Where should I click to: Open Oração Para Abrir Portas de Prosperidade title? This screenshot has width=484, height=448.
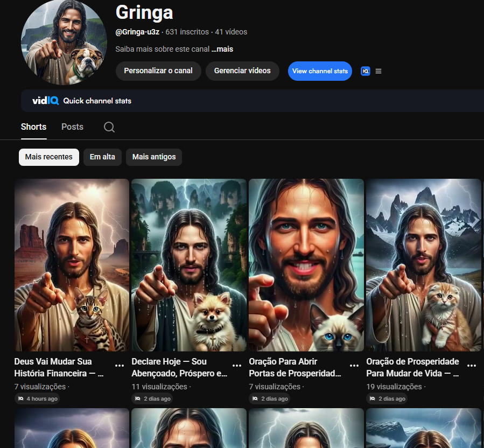(x=295, y=367)
